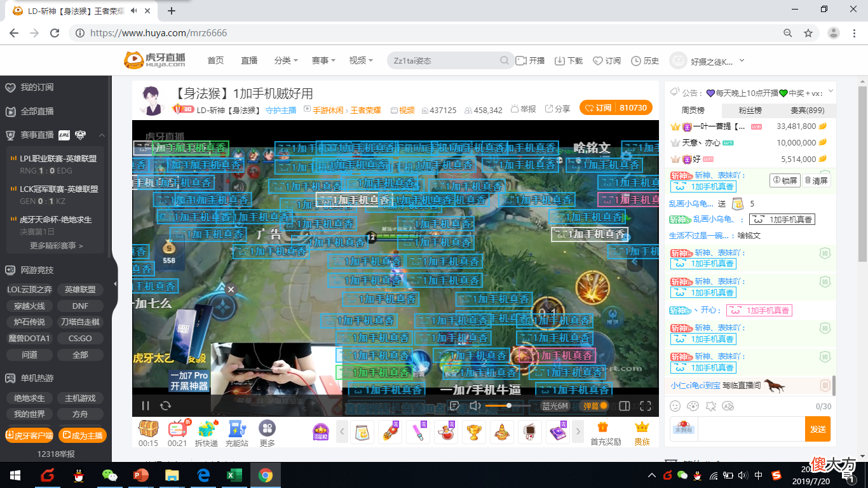
Task: Expand the 赛事 dropdown menu
Action: (x=323, y=60)
